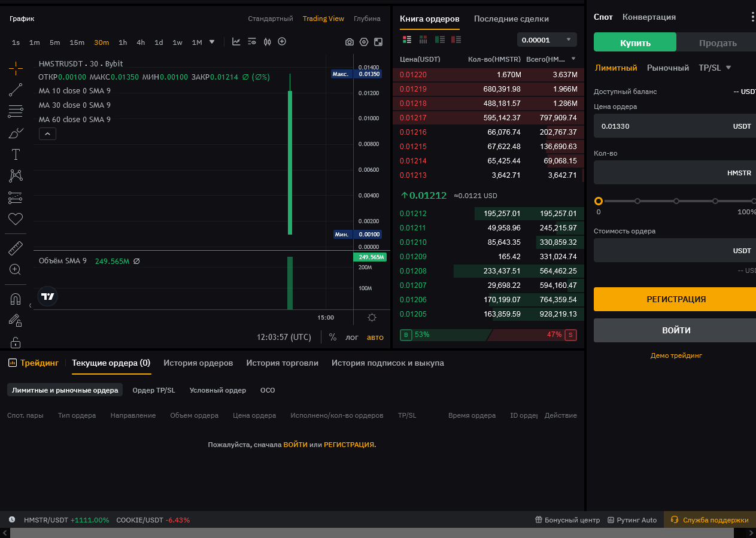
Task: Collapse the indicator legend chevron
Action: (x=47, y=134)
